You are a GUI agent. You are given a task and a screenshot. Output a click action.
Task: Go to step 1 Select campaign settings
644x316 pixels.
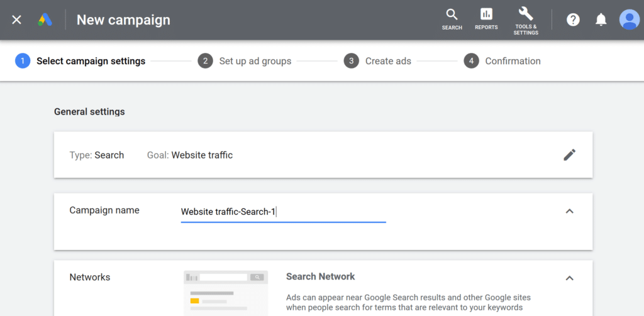coord(80,61)
